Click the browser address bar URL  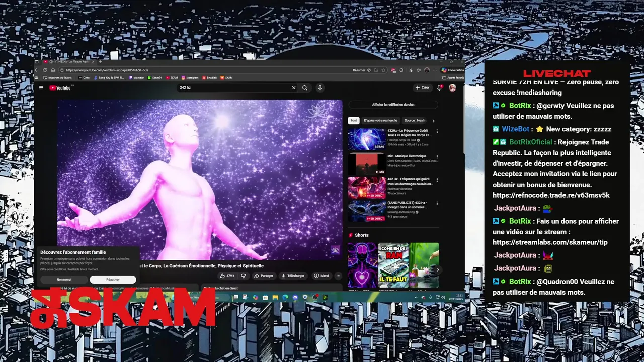pyautogui.click(x=107, y=70)
